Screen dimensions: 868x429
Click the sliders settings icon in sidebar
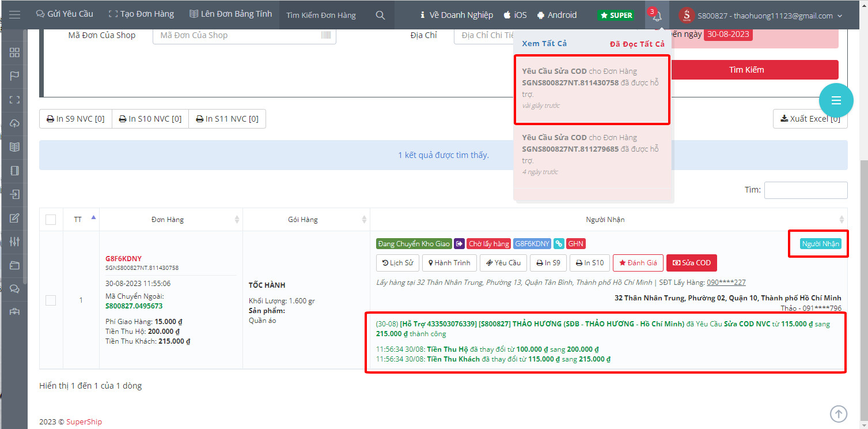pyautogui.click(x=14, y=242)
